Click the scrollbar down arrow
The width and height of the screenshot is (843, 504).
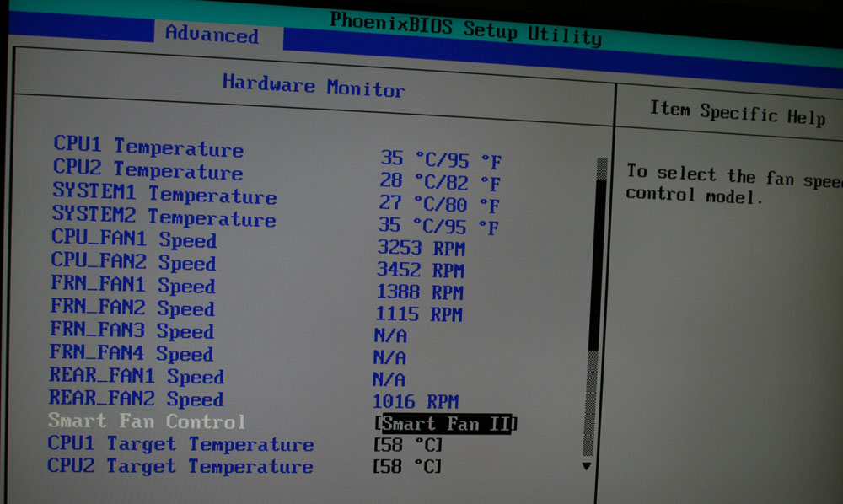point(587,466)
